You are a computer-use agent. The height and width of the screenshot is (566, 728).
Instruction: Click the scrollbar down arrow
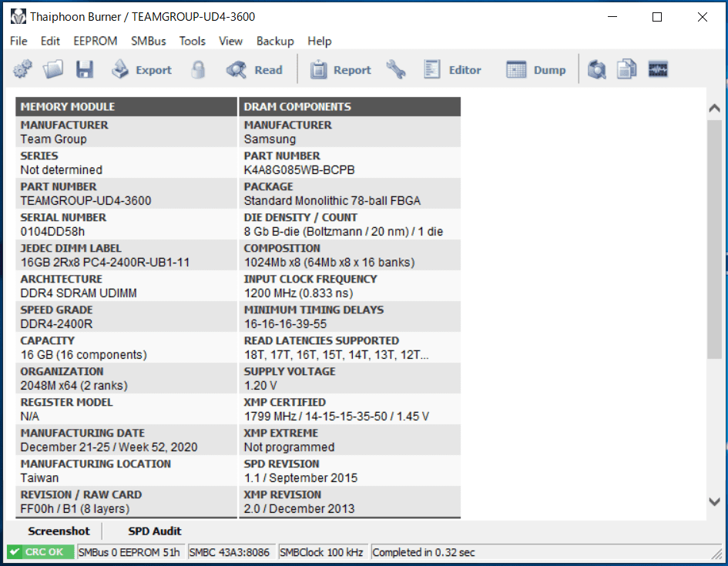[715, 501]
